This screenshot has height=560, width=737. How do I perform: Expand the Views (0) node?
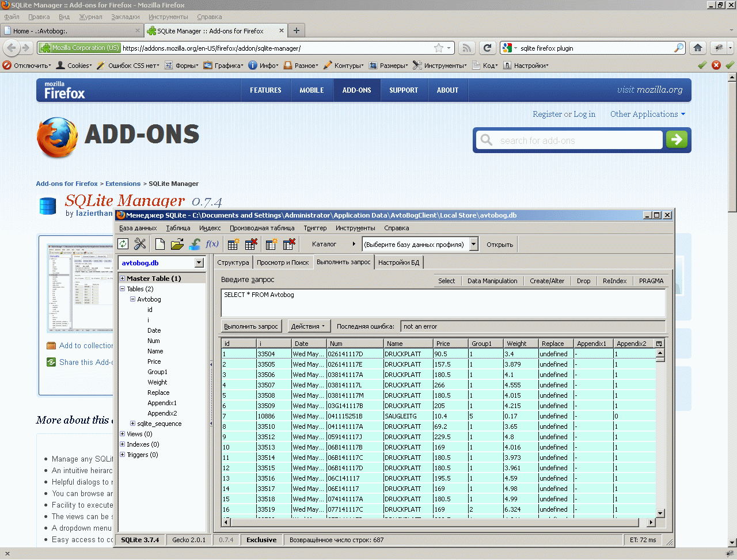122,434
